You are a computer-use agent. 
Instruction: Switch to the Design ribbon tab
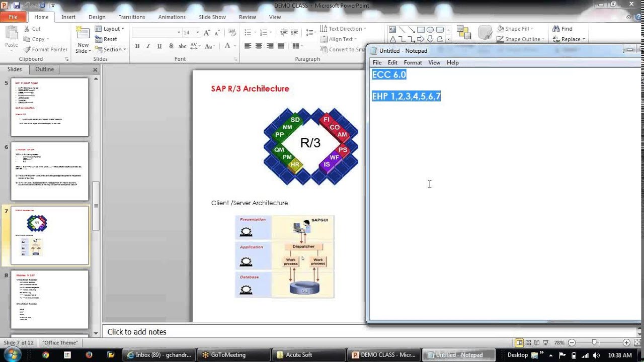[97, 17]
